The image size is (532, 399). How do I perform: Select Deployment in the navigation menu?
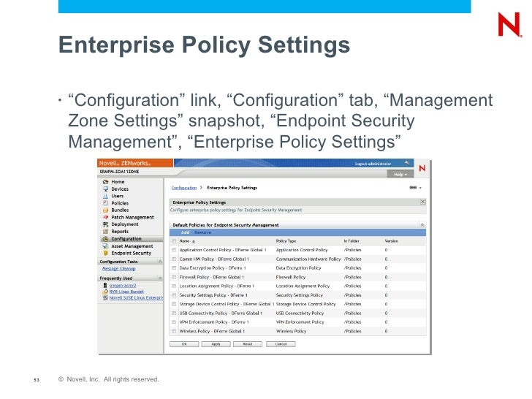click(124, 224)
